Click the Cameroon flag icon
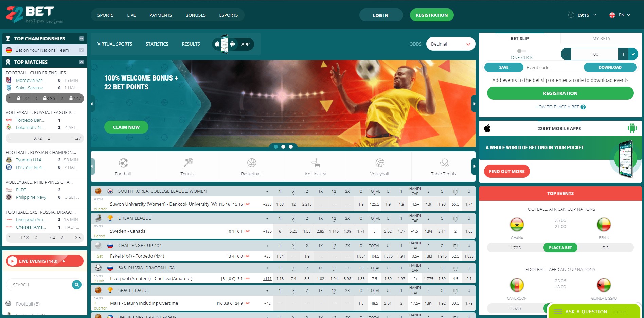The width and height of the screenshot is (644, 318). click(517, 285)
